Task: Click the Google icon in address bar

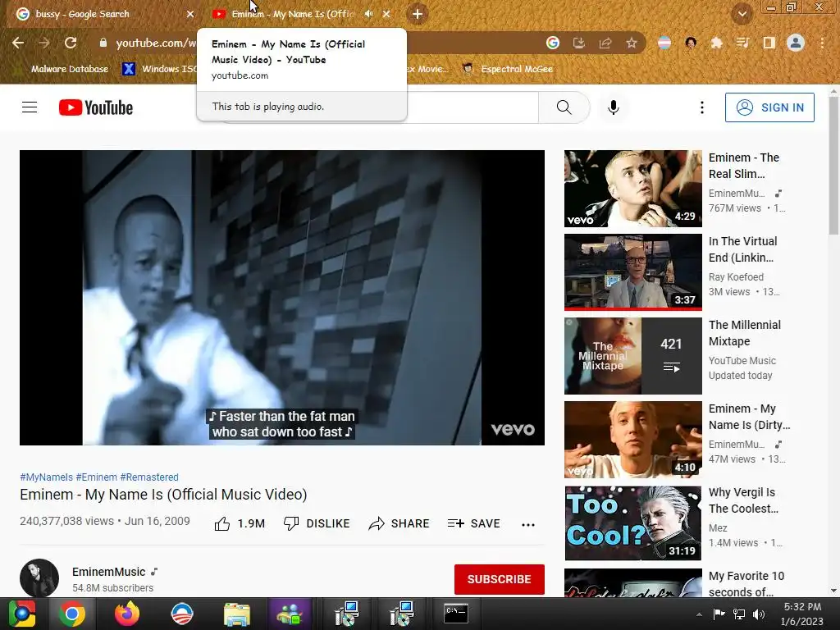Action: coord(553,43)
